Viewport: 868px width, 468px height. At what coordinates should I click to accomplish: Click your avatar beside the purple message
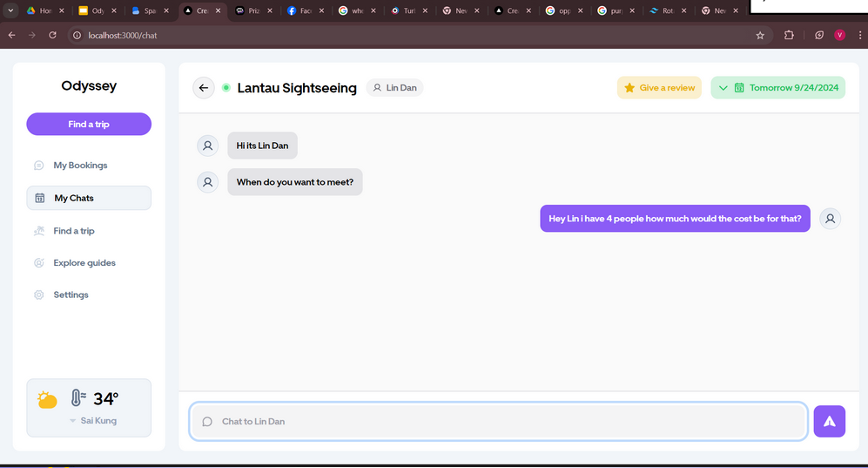click(x=831, y=219)
